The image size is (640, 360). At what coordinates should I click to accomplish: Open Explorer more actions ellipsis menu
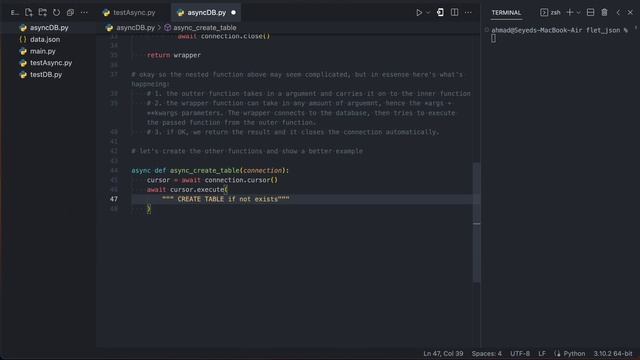84,13
